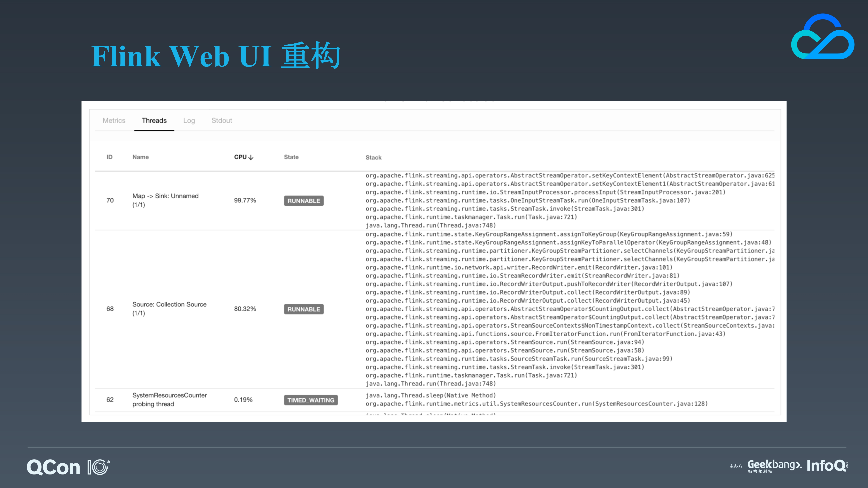
Task: Click stack line OneInputStreamTask.run
Action: click(x=528, y=200)
